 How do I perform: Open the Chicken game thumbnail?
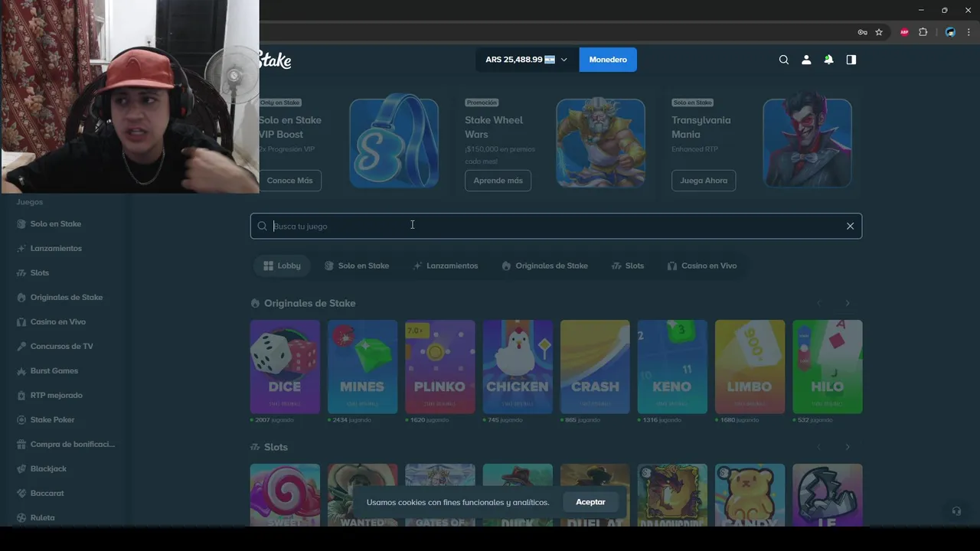[x=518, y=367]
